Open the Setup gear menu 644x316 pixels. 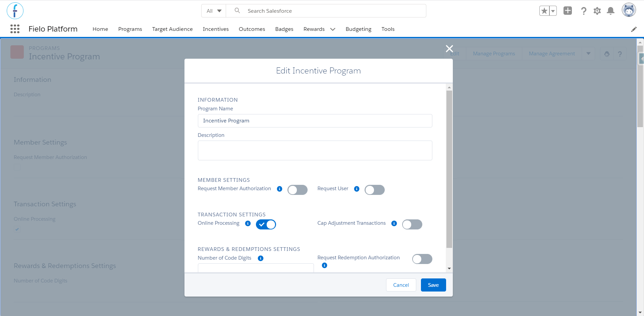pyautogui.click(x=597, y=11)
